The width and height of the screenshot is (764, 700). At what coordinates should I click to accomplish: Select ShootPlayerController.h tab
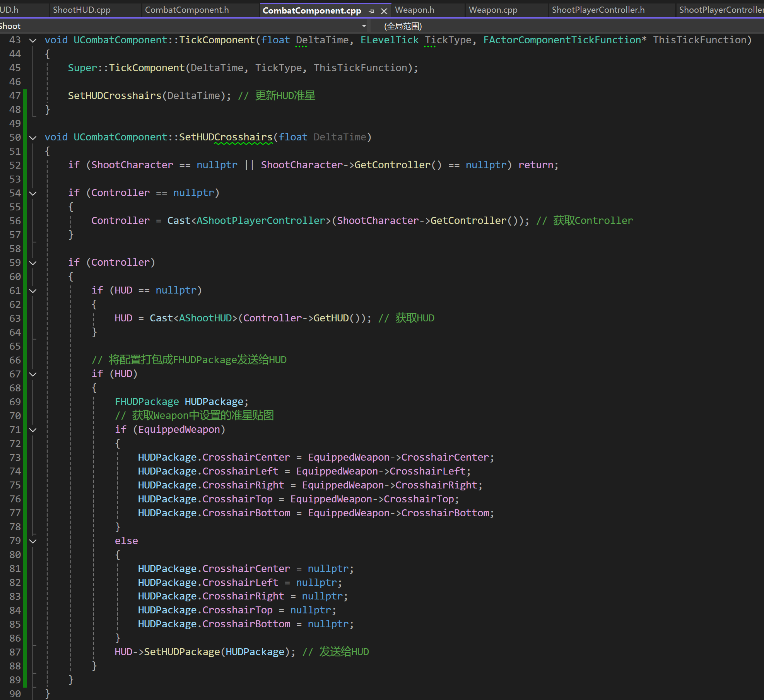click(598, 10)
